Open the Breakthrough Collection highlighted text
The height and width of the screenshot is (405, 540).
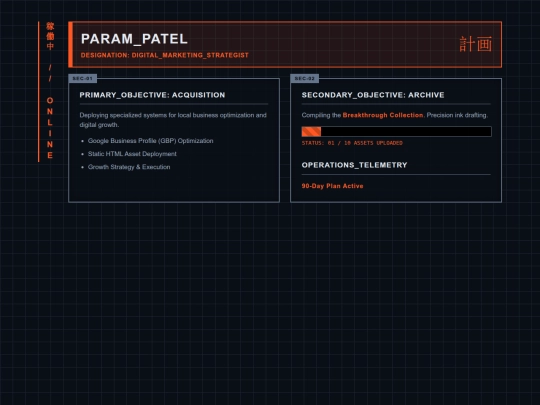pos(383,115)
